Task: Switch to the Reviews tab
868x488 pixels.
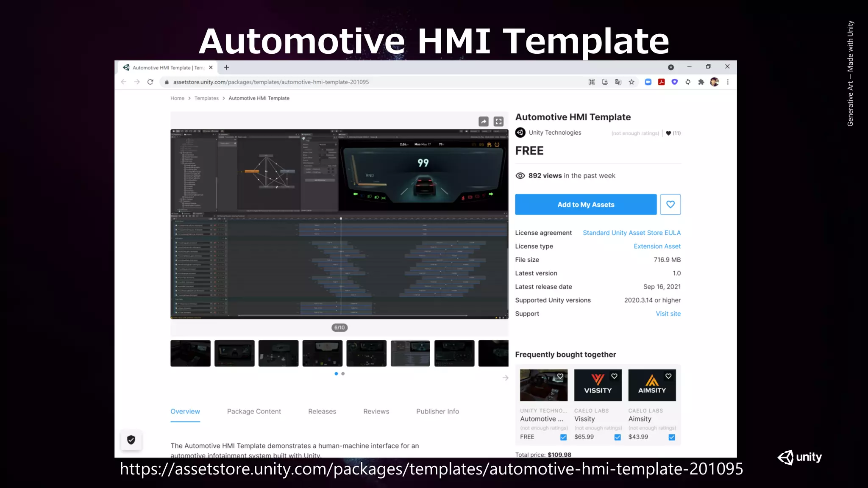Action: coord(376,411)
